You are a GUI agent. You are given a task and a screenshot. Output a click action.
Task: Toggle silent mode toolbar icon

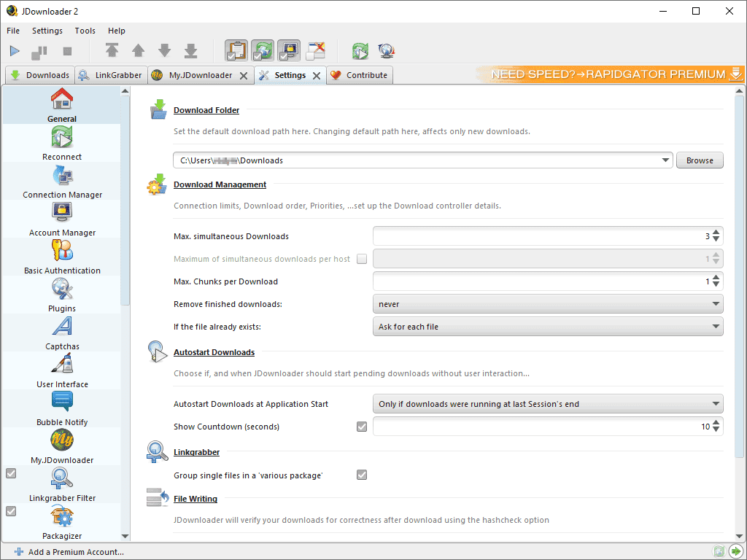point(315,51)
